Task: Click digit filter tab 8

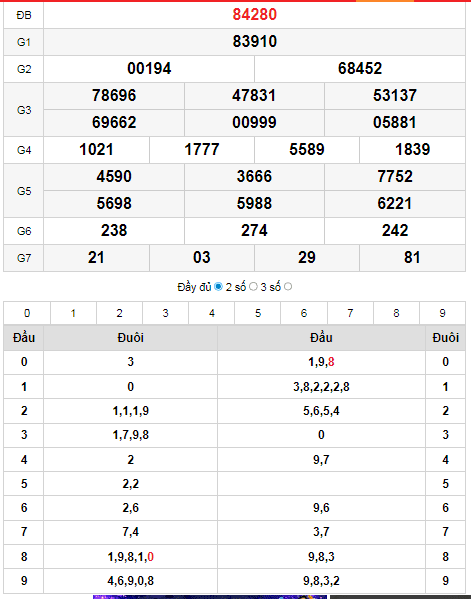Action: 397,313
